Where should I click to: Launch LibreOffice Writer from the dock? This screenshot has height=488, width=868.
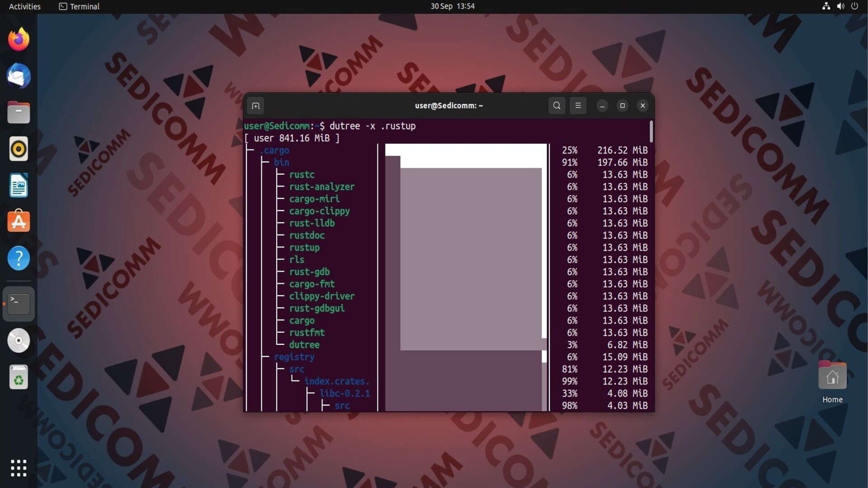19,185
